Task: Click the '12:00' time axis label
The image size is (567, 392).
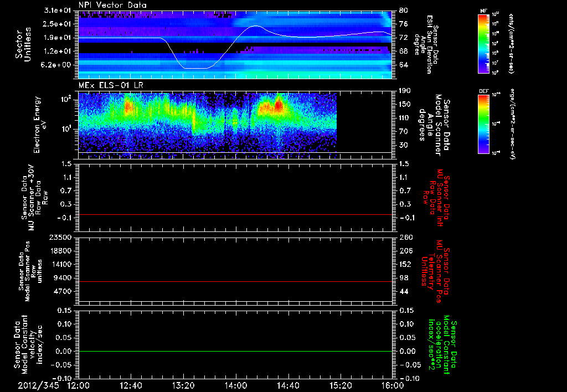Action: pyautogui.click(x=79, y=386)
